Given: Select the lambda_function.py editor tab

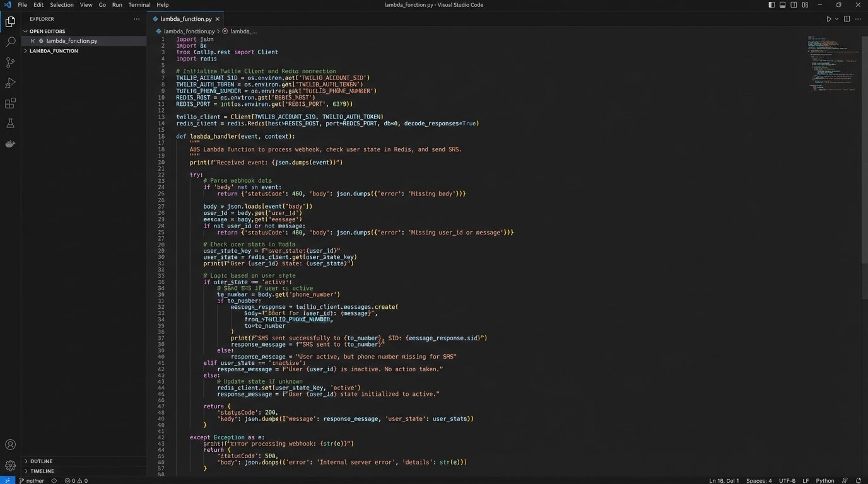Looking at the screenshot, I should (185, 20).
